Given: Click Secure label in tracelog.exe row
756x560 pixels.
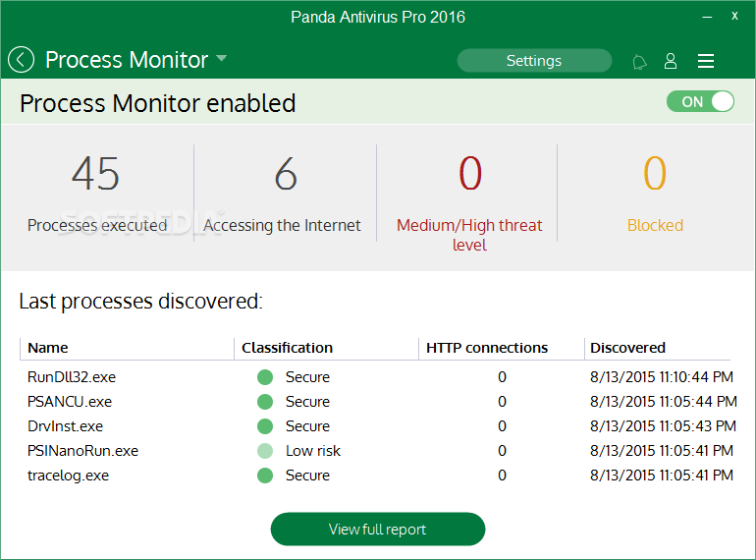Looking at the screenshot, I should pyautogui.click(x=307, y=476).
